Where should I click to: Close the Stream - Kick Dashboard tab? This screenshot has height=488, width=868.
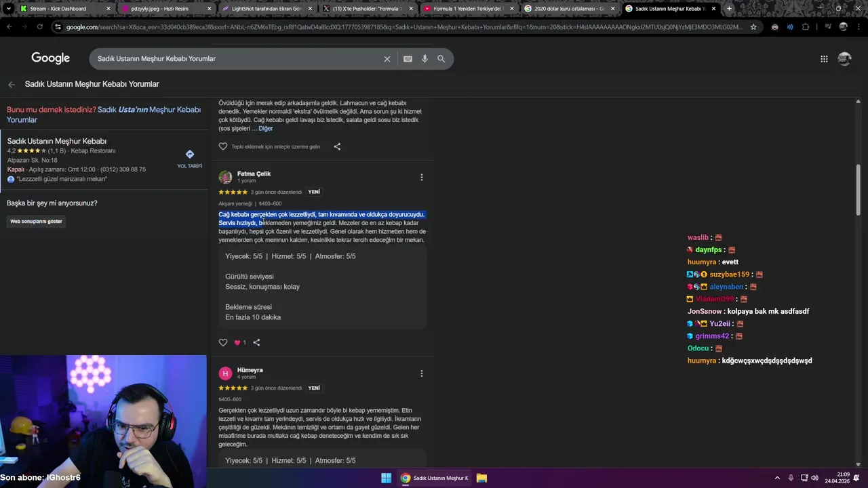[x=108, y=9]
